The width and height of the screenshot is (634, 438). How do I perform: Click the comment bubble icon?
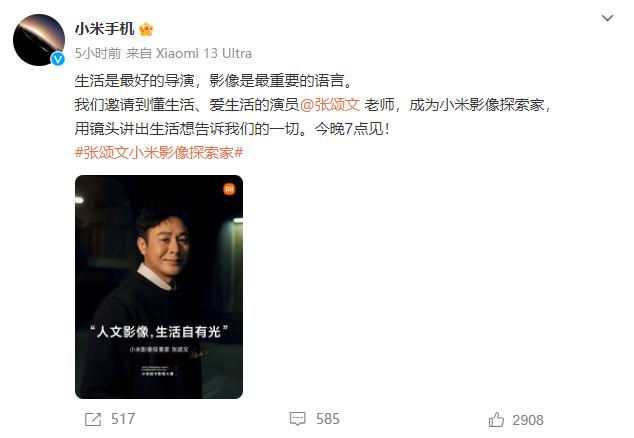pos(298,419)
